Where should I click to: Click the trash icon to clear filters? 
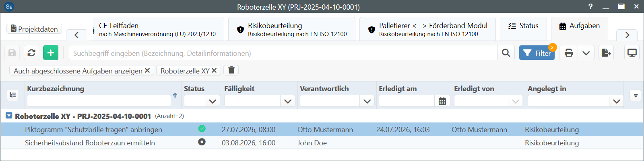(x=231, y=70)
